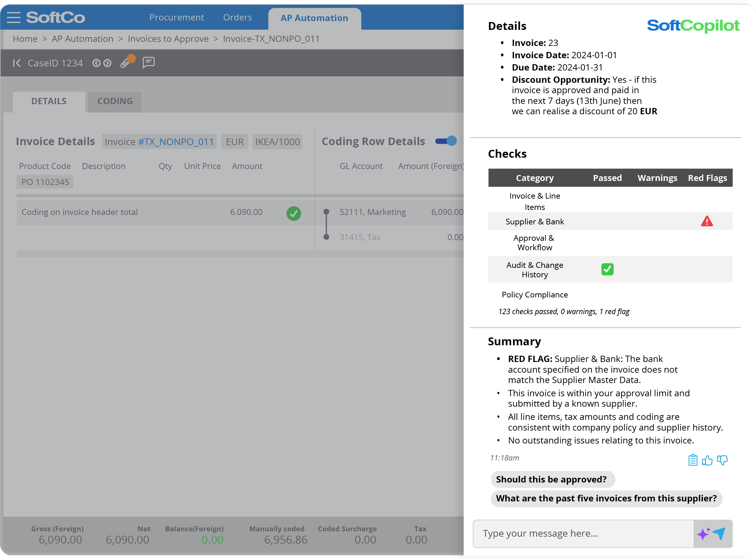
Task: Open Invoice #TX_NONPO_011 link
Action: pos(176,141)
